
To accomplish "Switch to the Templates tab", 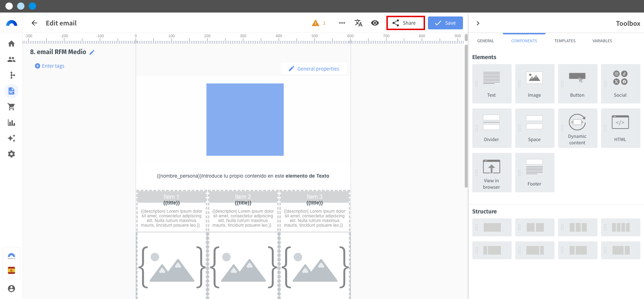I will coord(565,41).
